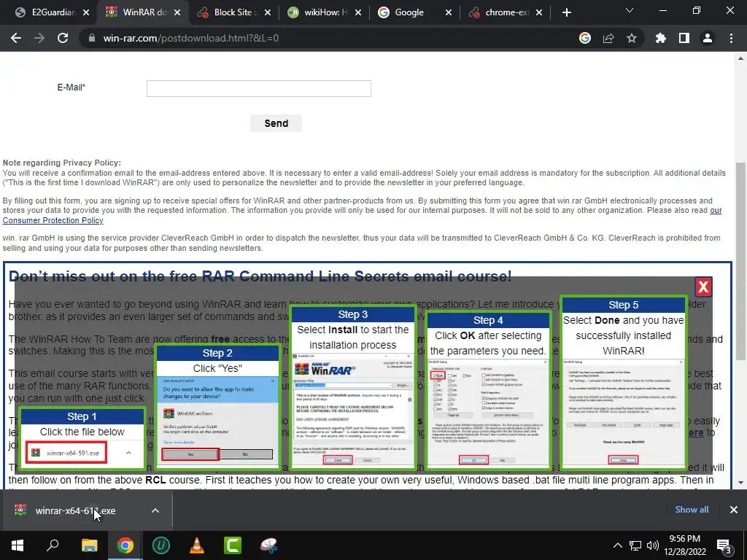Bookmark this page with the star icon
This screenshot has width=747, height=560.
pos(632,38)
